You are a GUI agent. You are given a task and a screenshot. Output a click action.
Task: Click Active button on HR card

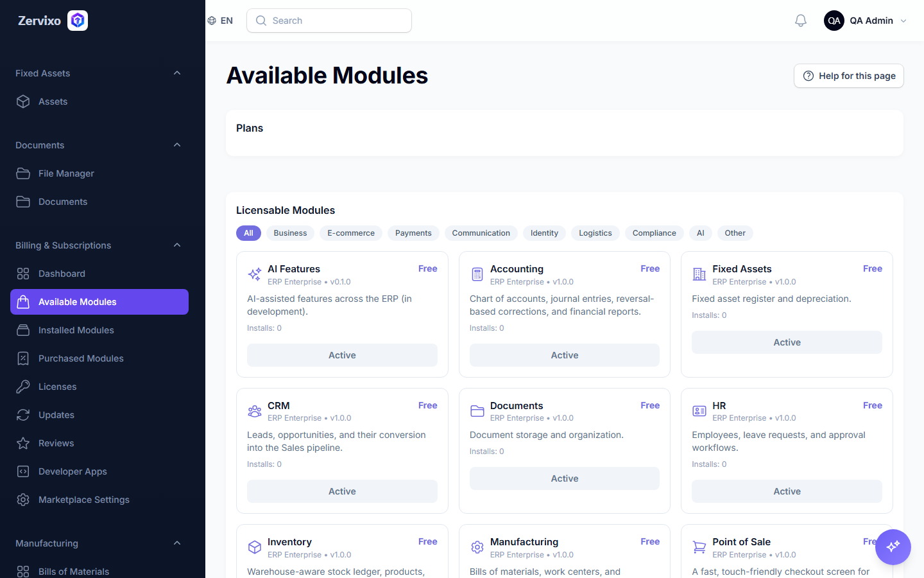[x=787, y=491]
